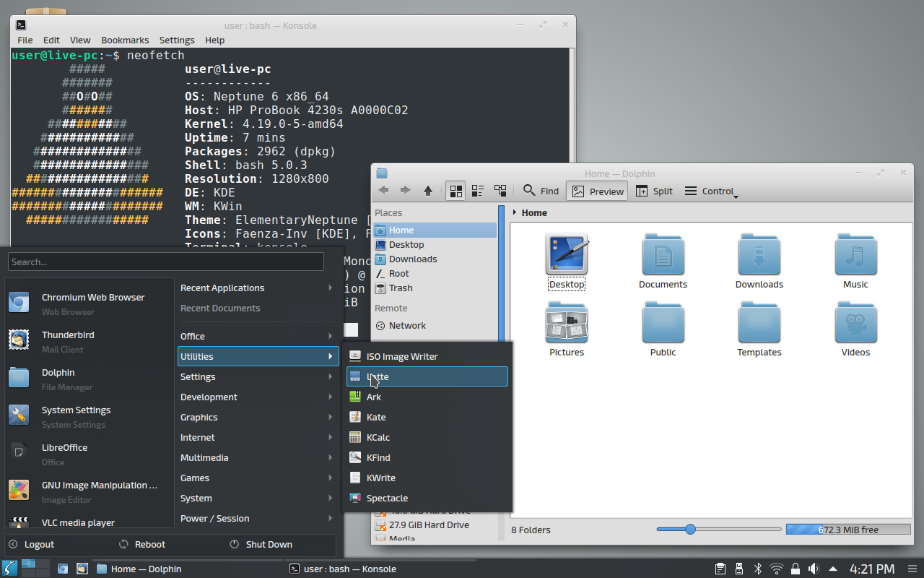Toggle the Preview panel in Dolphin
924x578 pixels.
(596, 191)
